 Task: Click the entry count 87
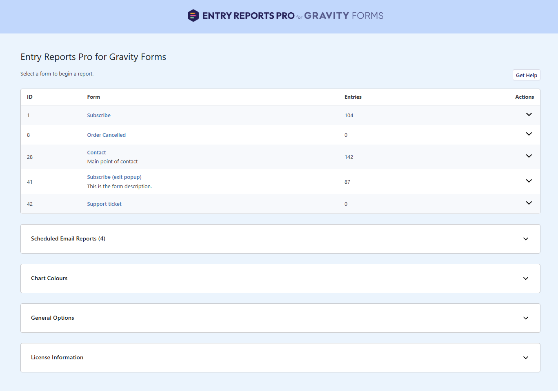click(x=347, y=182)
